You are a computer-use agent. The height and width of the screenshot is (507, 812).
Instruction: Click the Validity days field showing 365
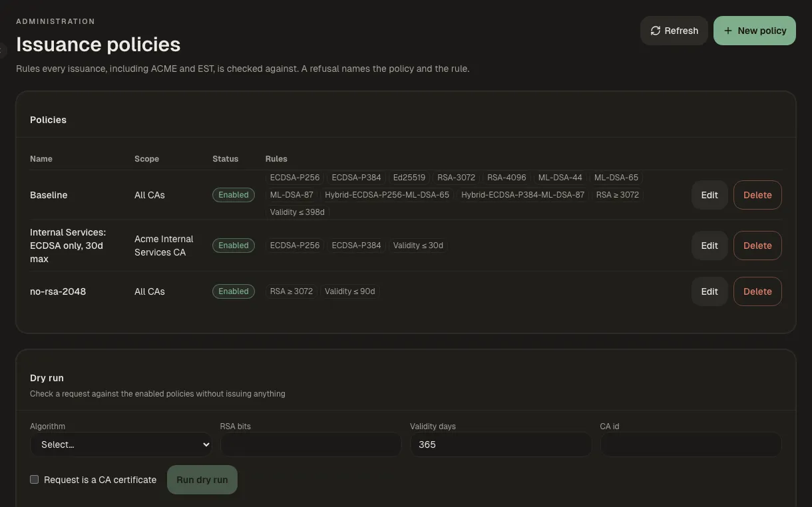[x=501, y=444]
